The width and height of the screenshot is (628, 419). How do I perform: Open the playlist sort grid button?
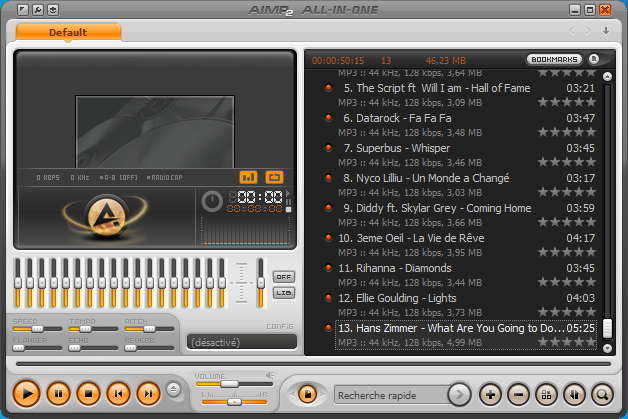546,395
